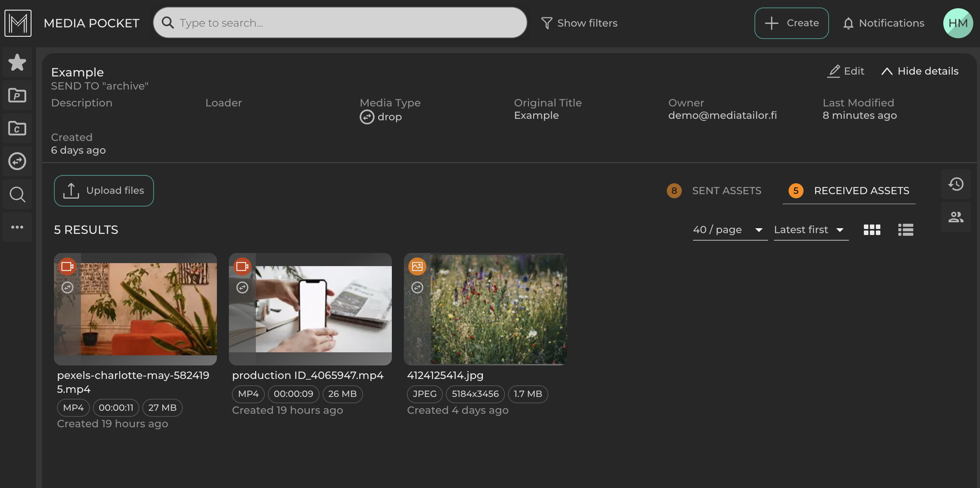
Task: Open the users sharing panel icon
Action: (955, 217)
